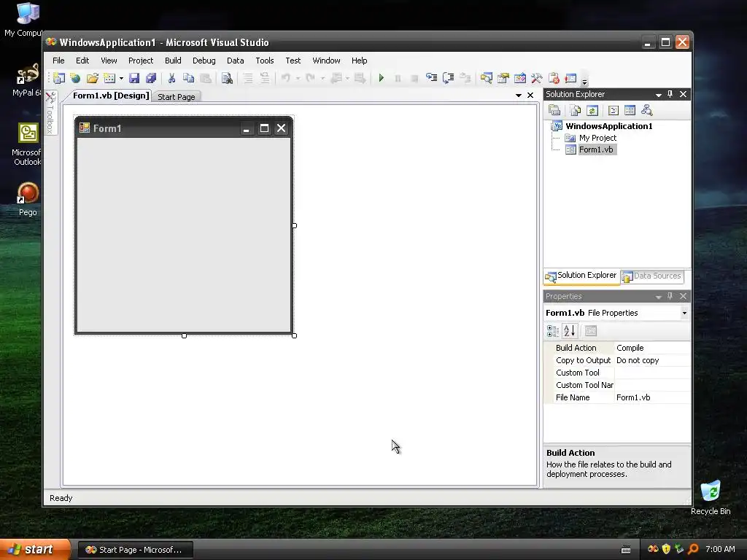The width and height of the screenshot is (747, 560).
Task: Click the Step Over debug icon
Action: click(449, 78)
